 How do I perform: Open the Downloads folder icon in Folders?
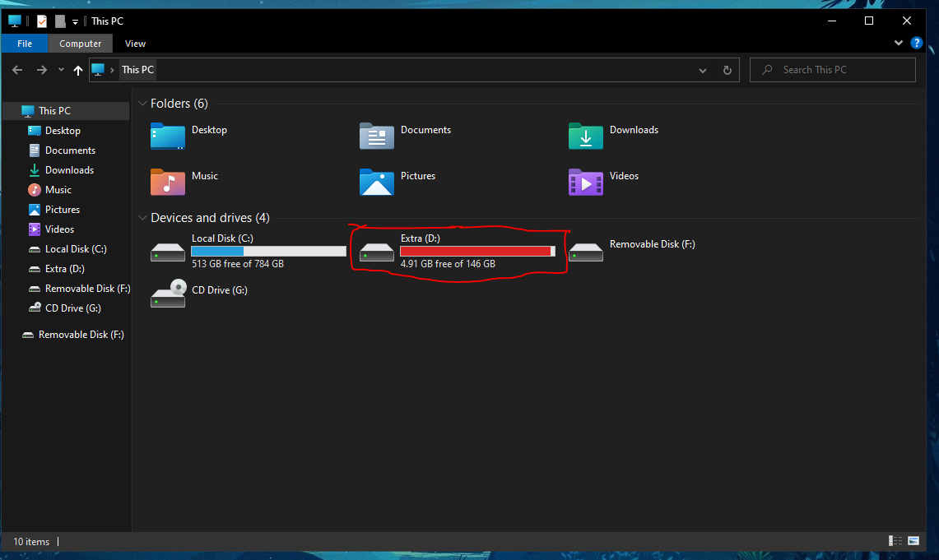(586, 137)
